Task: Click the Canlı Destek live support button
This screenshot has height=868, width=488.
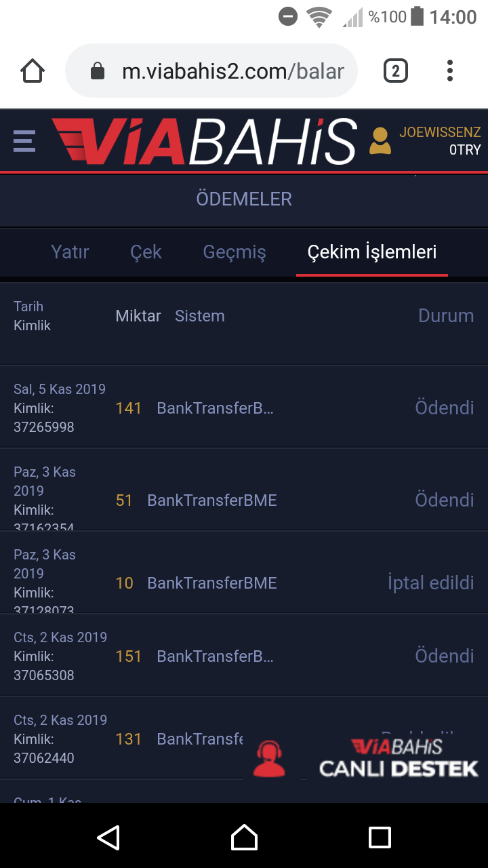Action: [399, 758]
